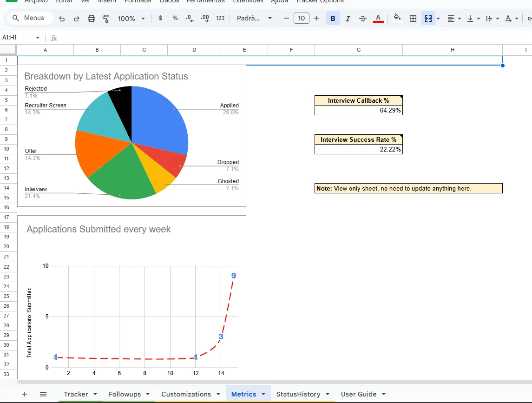
Task: Expand the font family dropdown
Action: [x=254, y=18]
